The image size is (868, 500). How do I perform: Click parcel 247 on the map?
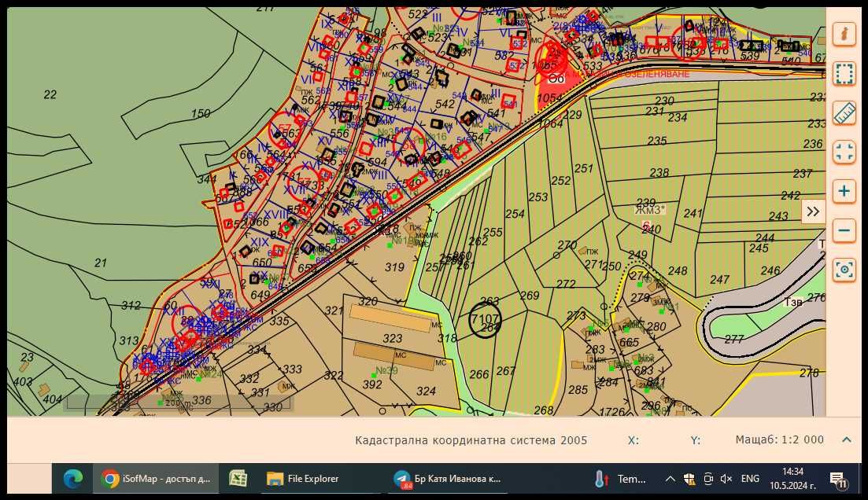click(x=719, y=280)
